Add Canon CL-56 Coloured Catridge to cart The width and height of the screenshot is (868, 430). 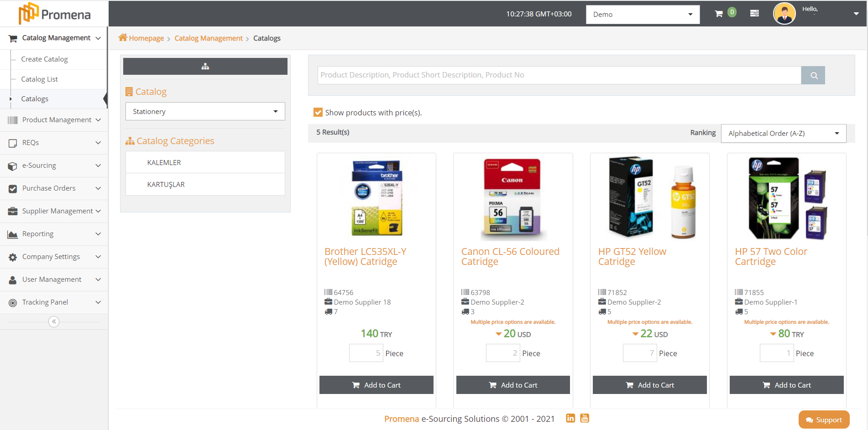tap(513, 385)
